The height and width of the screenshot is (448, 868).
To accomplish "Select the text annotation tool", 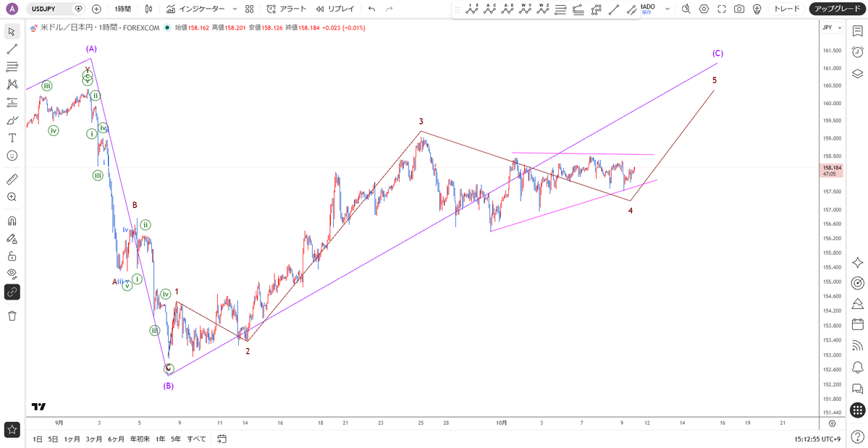I will (x=12, y=138).
